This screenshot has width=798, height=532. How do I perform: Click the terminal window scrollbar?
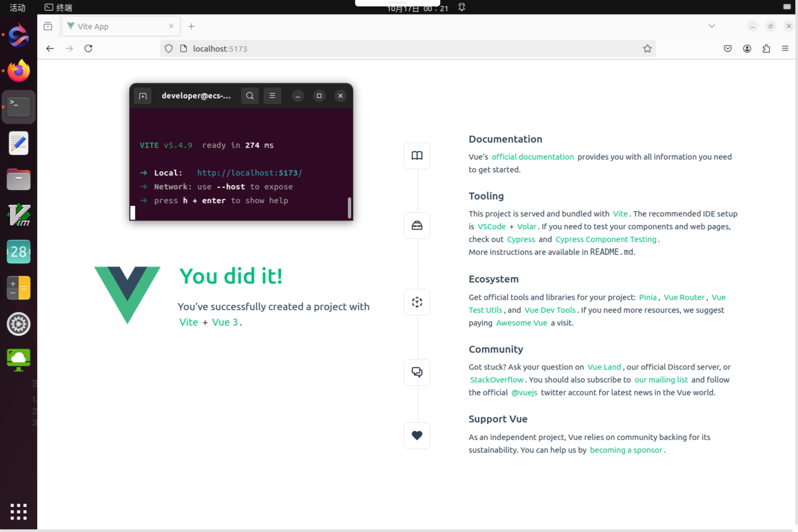tap(349, 208)
